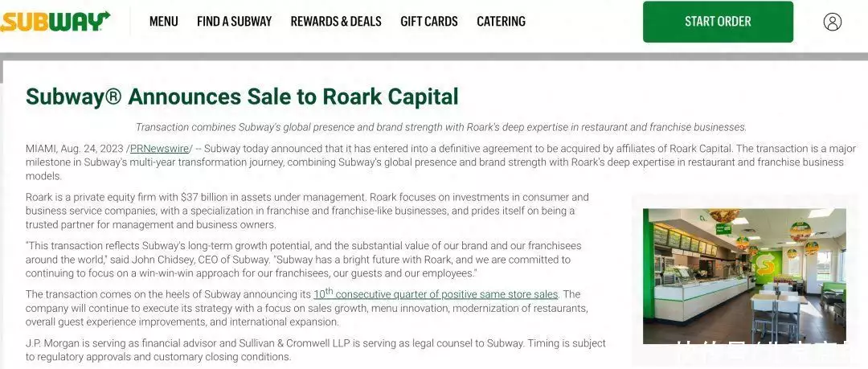Go to FIND A SUBWAY

point(235,22)
